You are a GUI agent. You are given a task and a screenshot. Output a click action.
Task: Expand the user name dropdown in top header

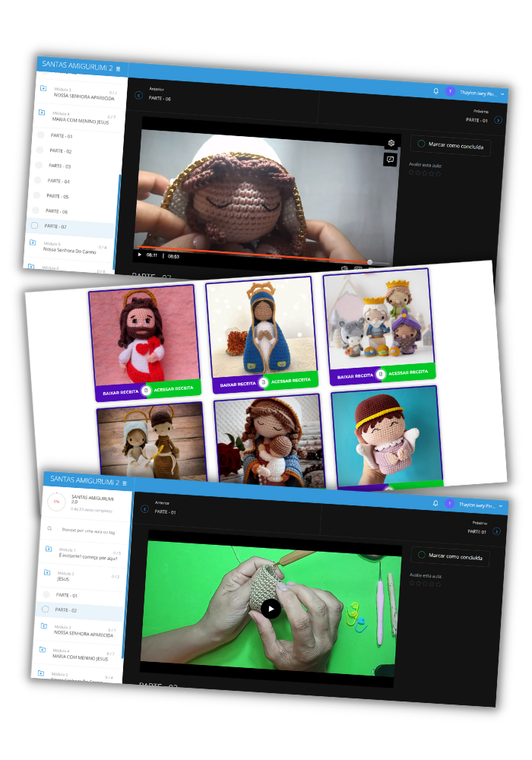502,93
